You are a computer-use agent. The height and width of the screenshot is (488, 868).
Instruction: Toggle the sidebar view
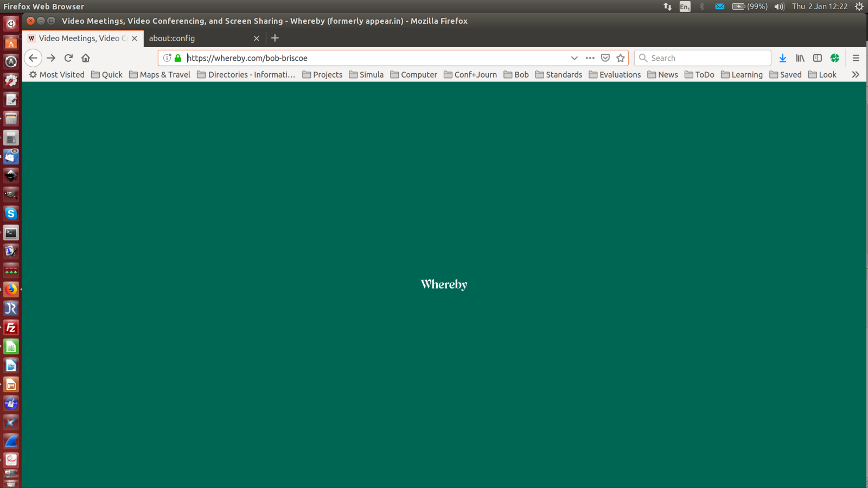click(818, 58)
